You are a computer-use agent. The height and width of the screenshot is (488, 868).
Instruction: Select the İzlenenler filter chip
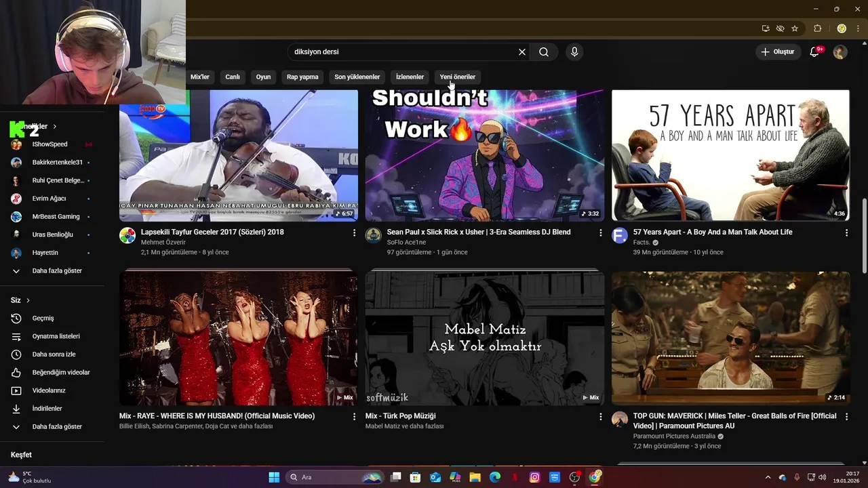click(410, 77)
